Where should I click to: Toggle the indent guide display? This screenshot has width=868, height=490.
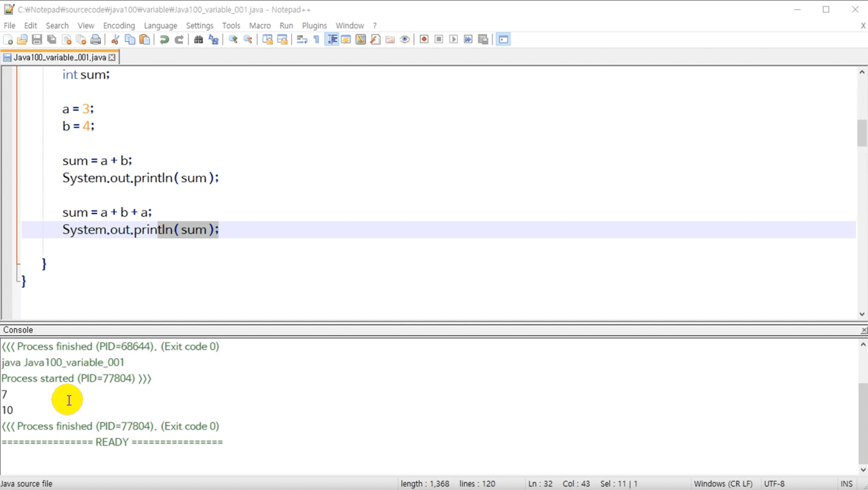coord(332,39)
